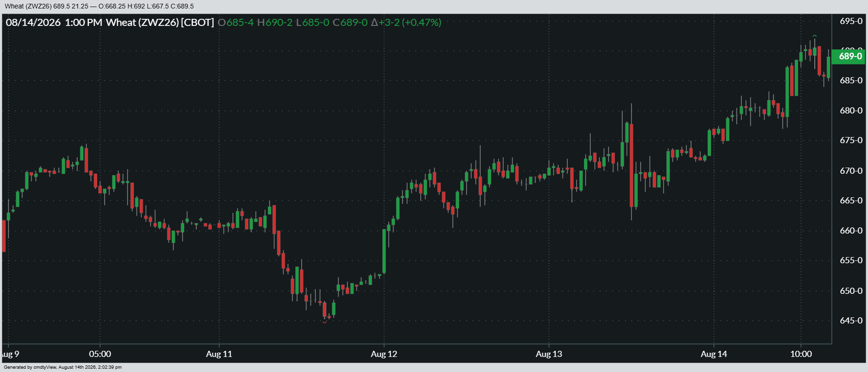Click the 655-0 price axis label
The image size is (868, 372).
tap(851, 260)
